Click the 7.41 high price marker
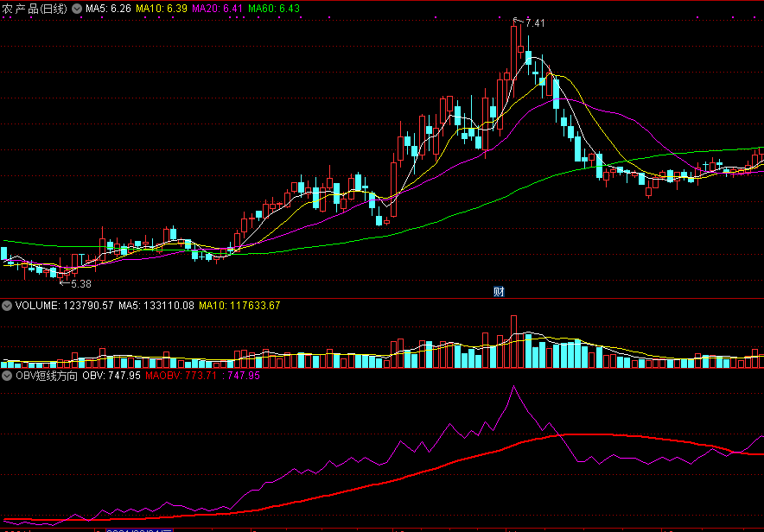This screenshot has width=764, height=532. pyautogui.click(x=535, y=22)
